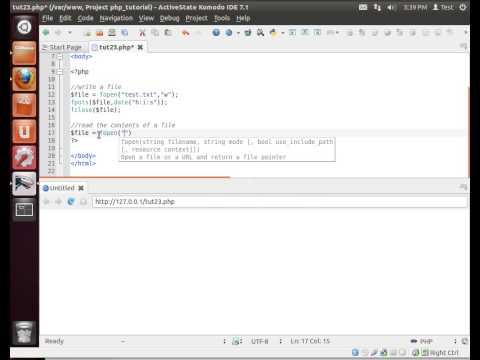
Task: Open the Trash in launcher
Action: 24,333
